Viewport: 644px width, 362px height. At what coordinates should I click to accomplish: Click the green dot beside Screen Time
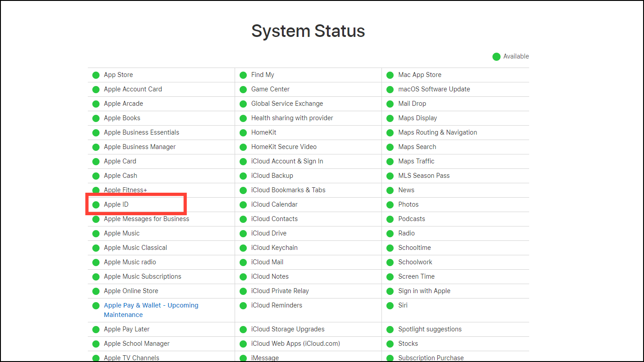(x=390, y=277)
